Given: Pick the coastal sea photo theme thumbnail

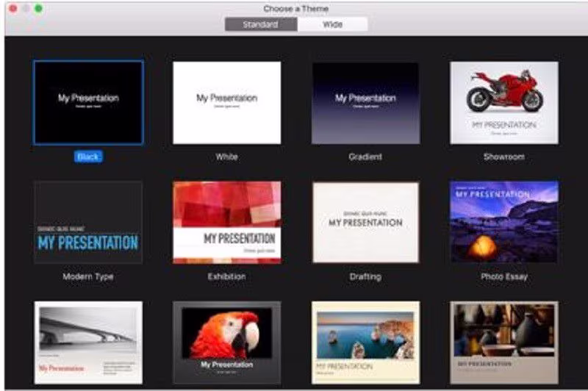Looking at the screenshot, I should [x=365, y=342].
